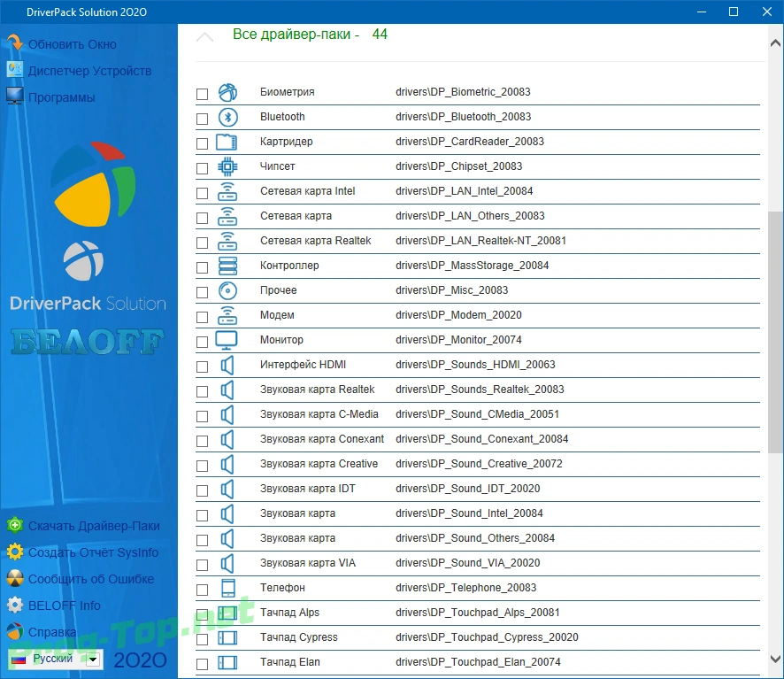This screenshot has width=784, height=679.
Task: Click the Монитор icon
Action: [x=226, y=340]
